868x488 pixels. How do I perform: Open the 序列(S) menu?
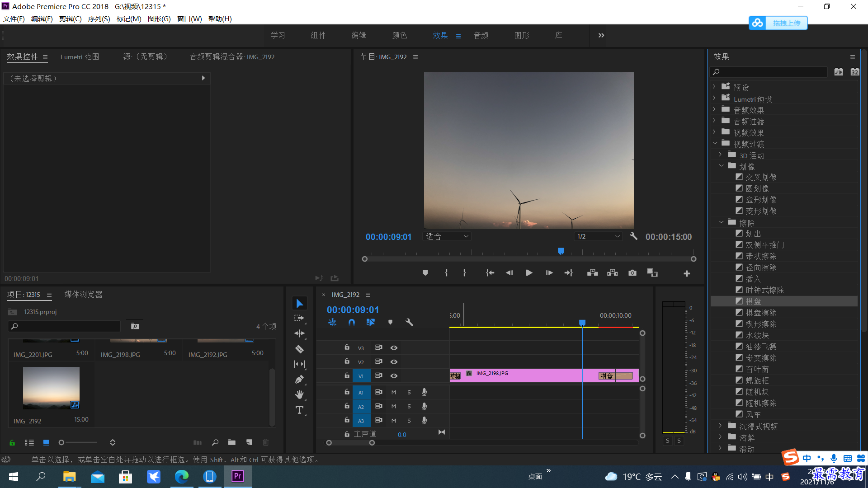tap(99, 19)
